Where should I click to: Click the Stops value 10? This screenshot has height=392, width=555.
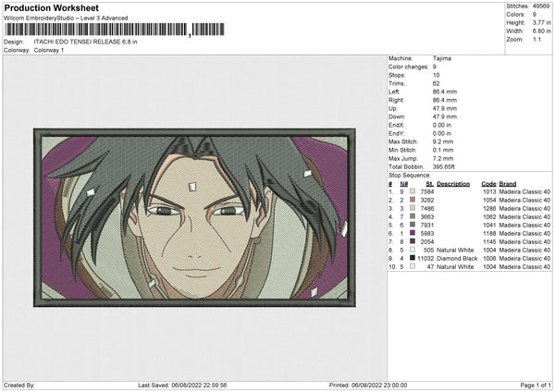436,75
